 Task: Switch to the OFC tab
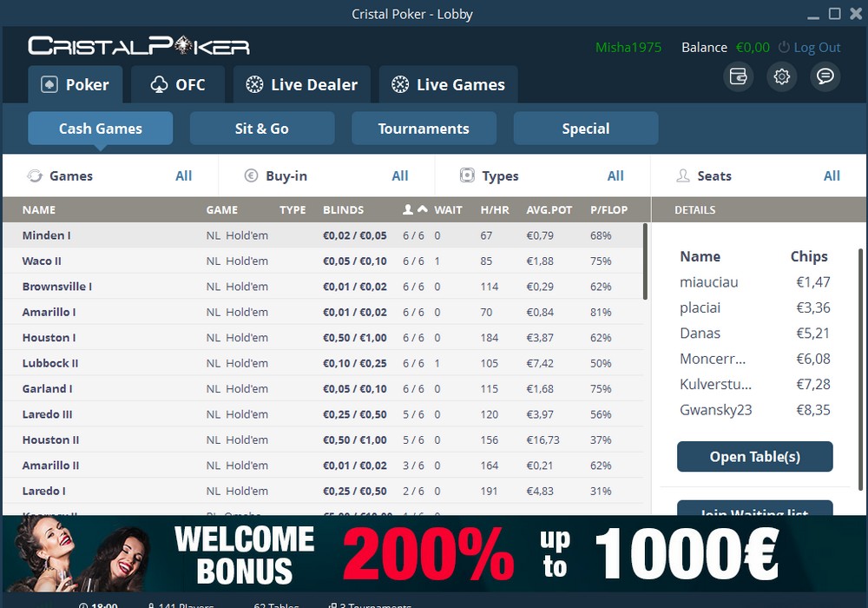pyautogui.click(x=178, y=84)
